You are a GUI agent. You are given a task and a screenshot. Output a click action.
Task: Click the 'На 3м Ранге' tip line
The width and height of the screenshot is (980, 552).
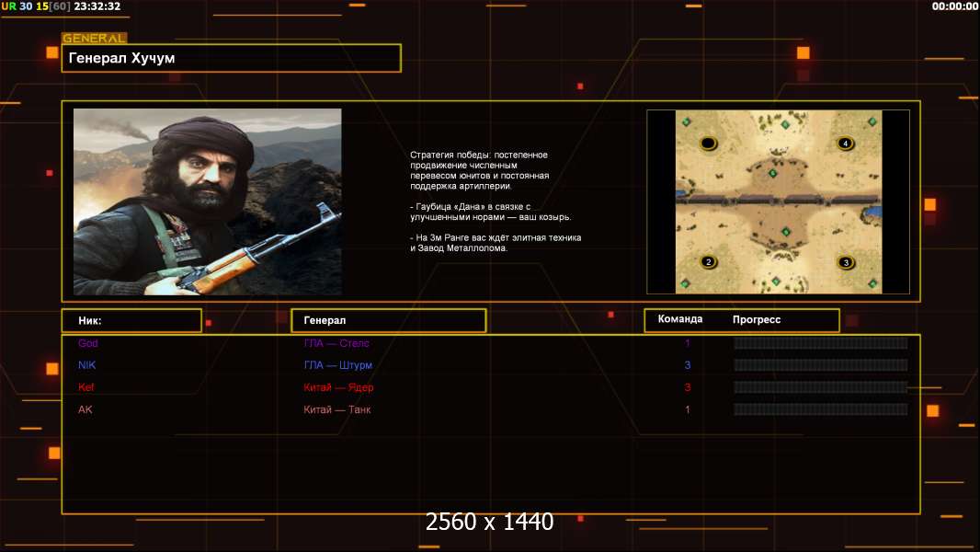tap(496, 243)
